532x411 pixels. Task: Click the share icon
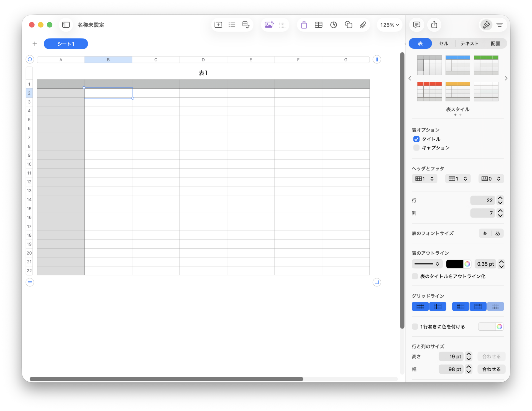point(434,25)
